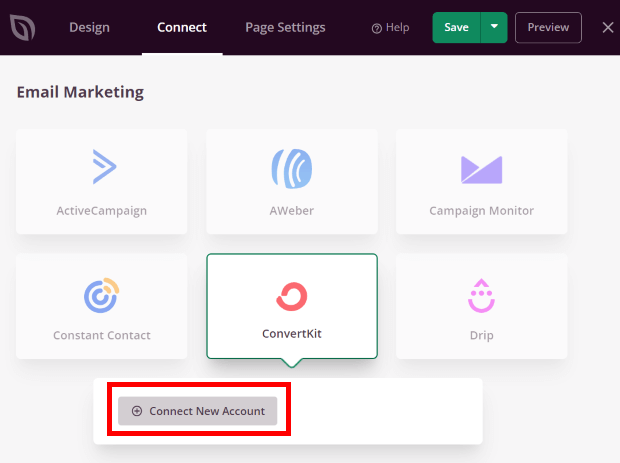Select the Drip smiley drop icon
The image size is (620, 463).
click(481, 296)
